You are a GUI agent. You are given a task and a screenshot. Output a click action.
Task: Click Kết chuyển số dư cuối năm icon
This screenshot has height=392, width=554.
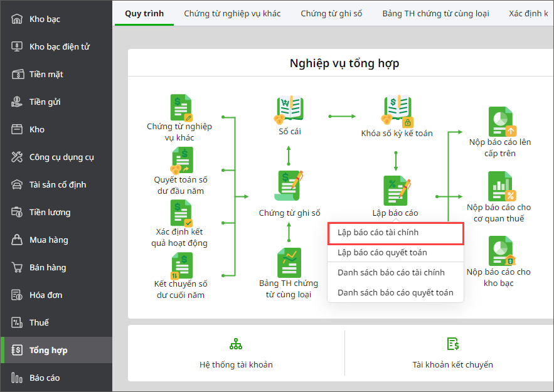[181, 265]
